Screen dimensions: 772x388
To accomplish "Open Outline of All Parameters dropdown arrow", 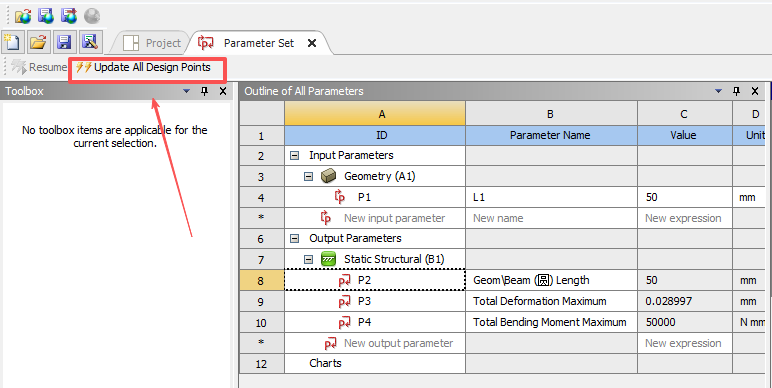I will (x=718, y=91).
